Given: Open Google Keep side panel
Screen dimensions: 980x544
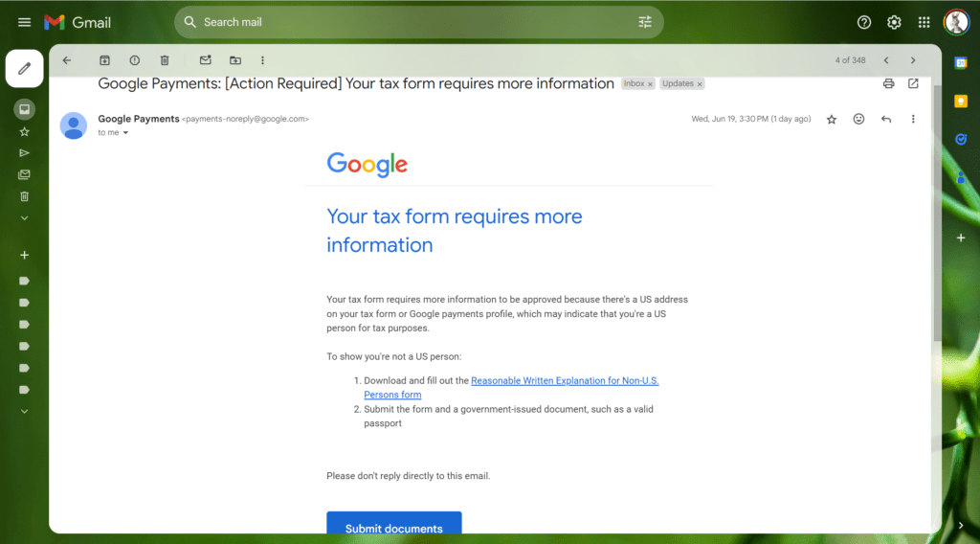Looking at the screenshot, I should click(x=961, y=102).
